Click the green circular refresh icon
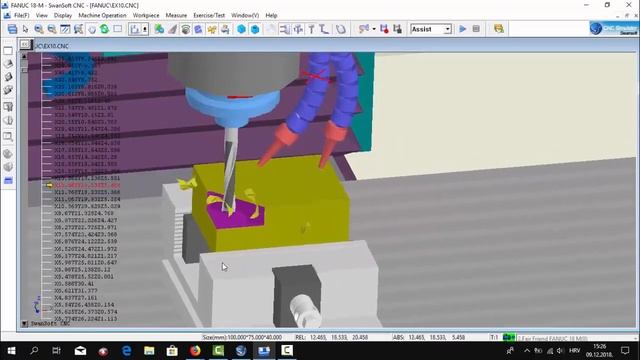640x360 pixels. (x=104, y=29)
